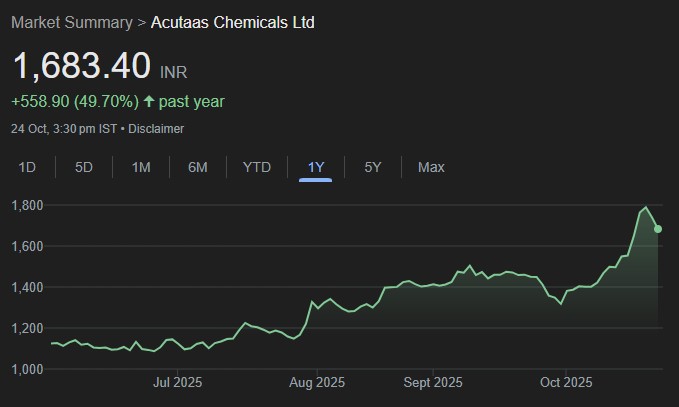Click the current price end-point dot on chart
679x407 pixels.
pyautogui.click(x=658, y=229)
